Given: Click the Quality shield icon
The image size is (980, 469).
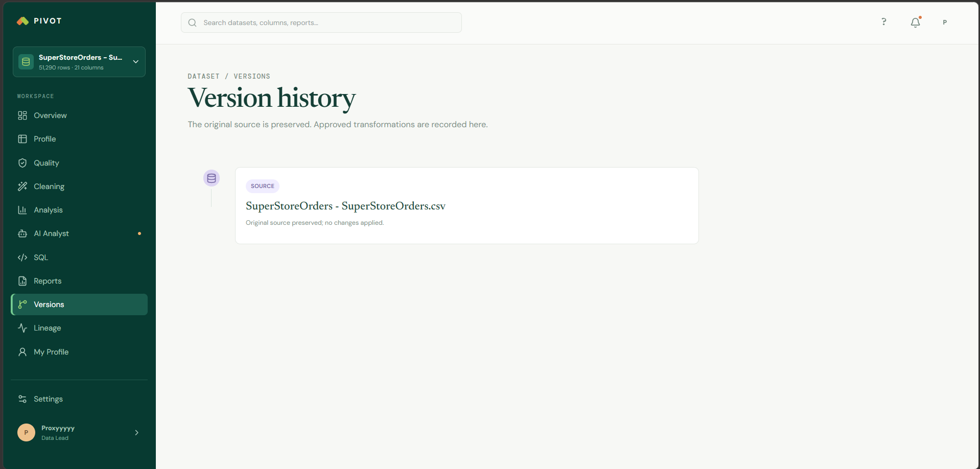Looking at the screenshot, I should pos(22,163).
